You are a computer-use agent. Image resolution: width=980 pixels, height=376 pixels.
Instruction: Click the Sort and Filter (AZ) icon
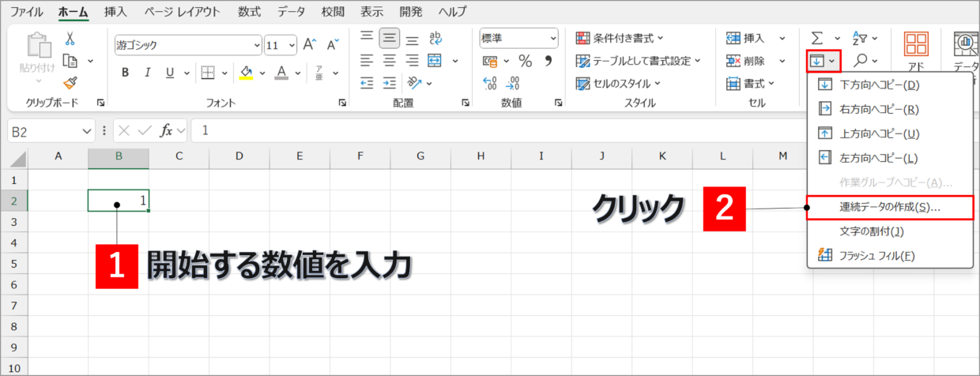tap(860, 38)
